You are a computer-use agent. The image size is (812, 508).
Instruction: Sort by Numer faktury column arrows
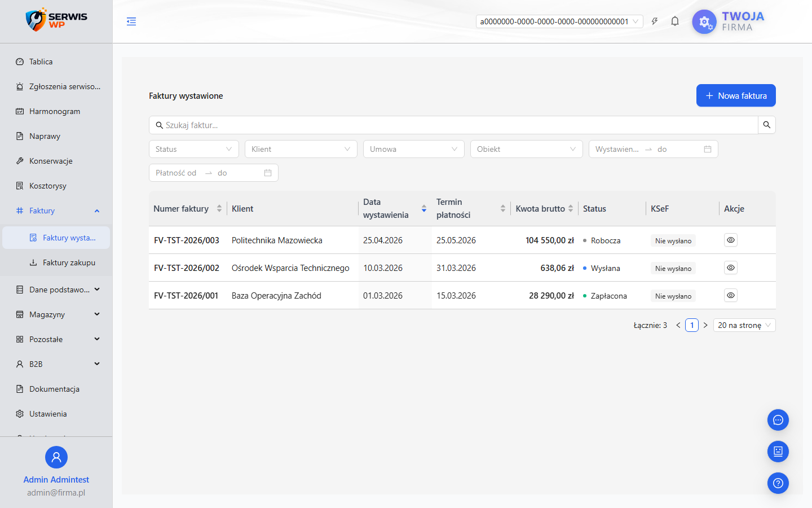[x=219, y=208]
